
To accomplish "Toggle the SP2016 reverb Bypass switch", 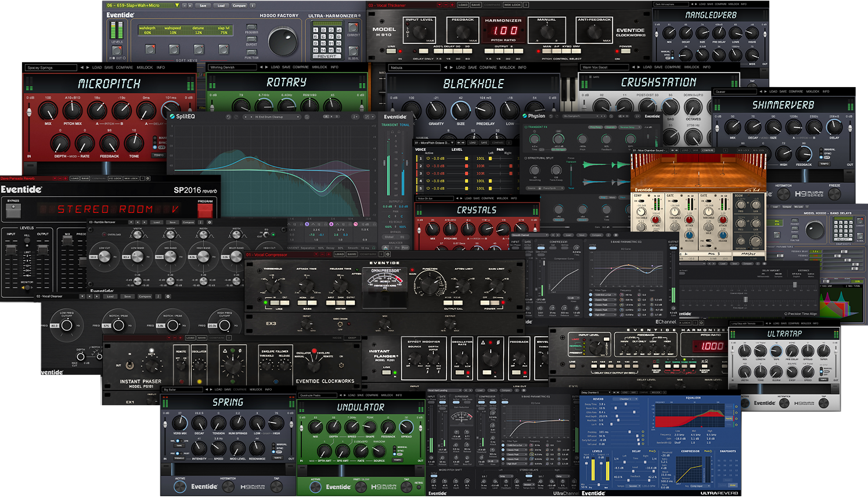I will click(x=13, y=210).
